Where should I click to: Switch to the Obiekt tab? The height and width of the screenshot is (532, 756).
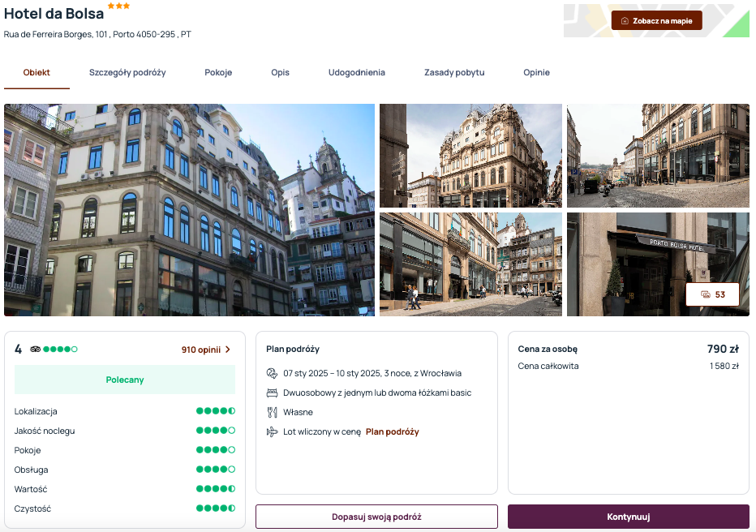pos(37,73)
